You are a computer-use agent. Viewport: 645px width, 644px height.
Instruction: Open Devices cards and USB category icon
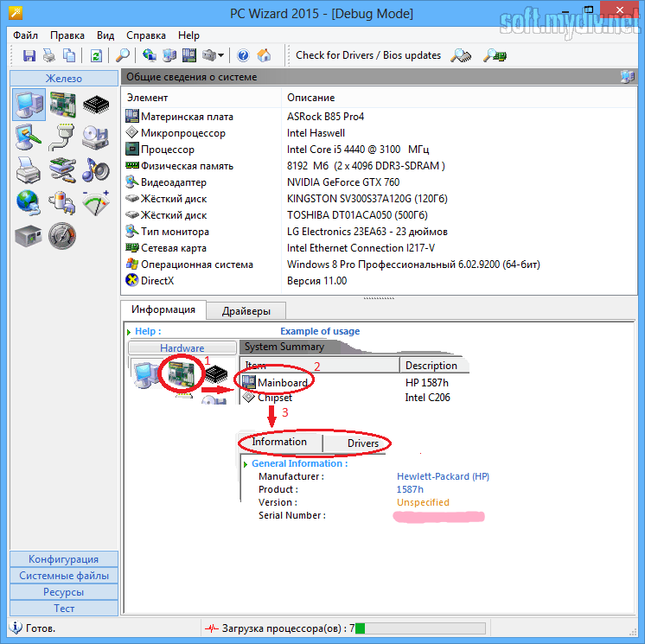(x=62, y=169)
